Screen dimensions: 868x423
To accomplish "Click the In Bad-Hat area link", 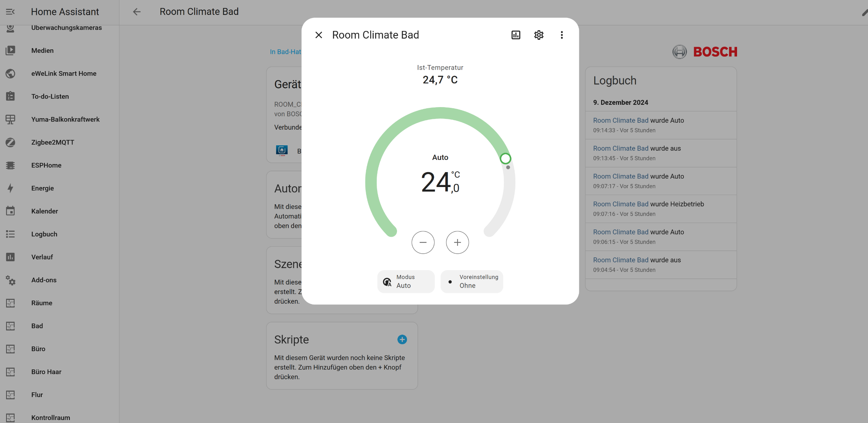I will (x=285, y=52).
